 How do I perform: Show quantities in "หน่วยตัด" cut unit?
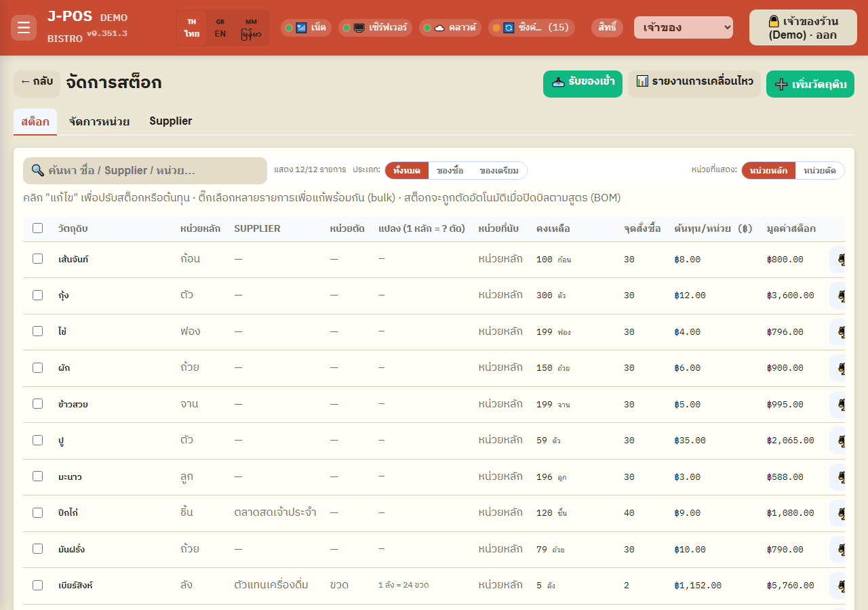(820, 171)
